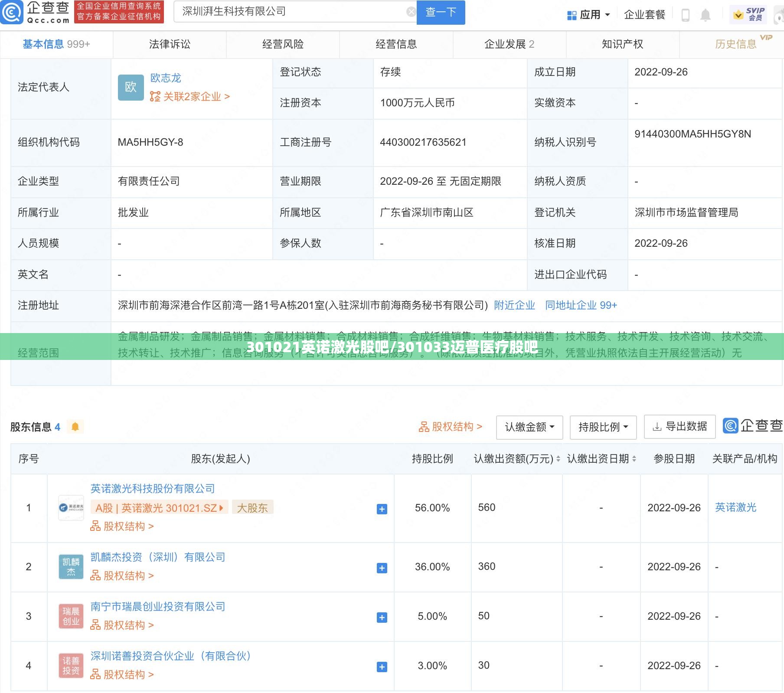
Task: Click the 查一下 search button
Action: [x=441, y=12]
